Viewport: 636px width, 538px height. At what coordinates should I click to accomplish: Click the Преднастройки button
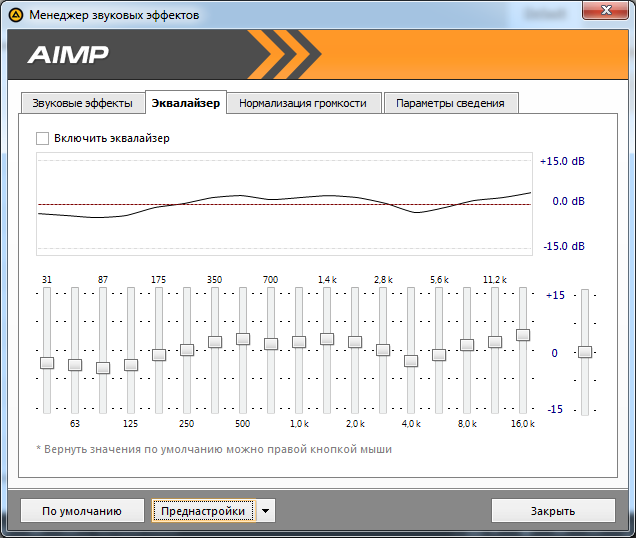coord(203,511)
